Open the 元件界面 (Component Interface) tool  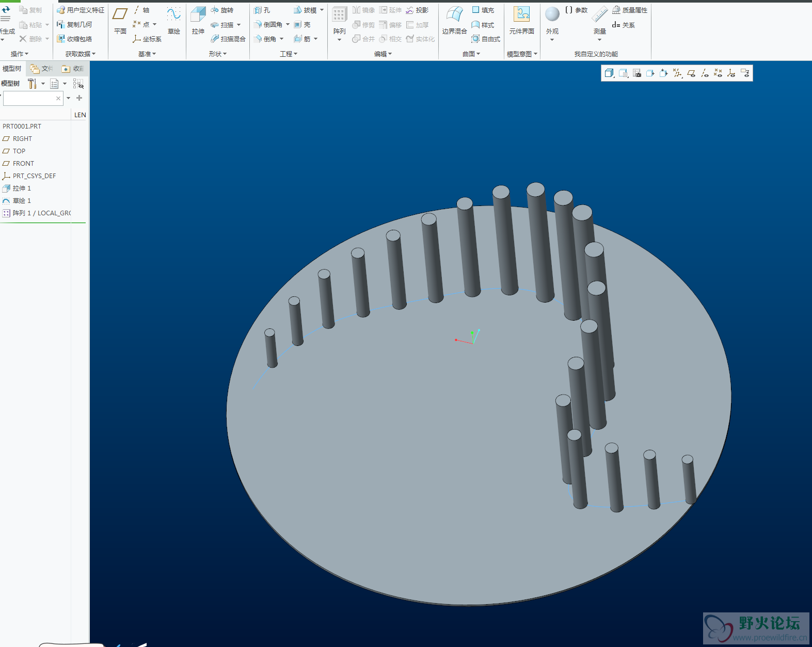pos(521,21)
